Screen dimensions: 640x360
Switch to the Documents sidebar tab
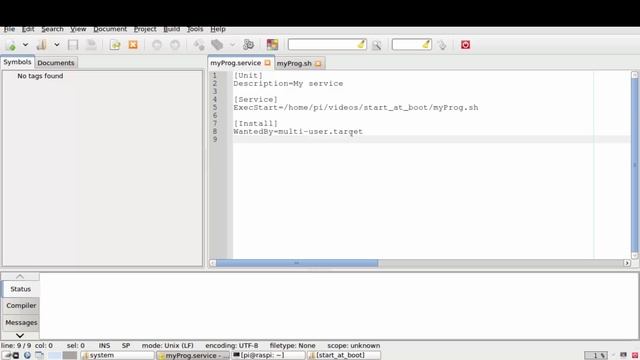56,63
